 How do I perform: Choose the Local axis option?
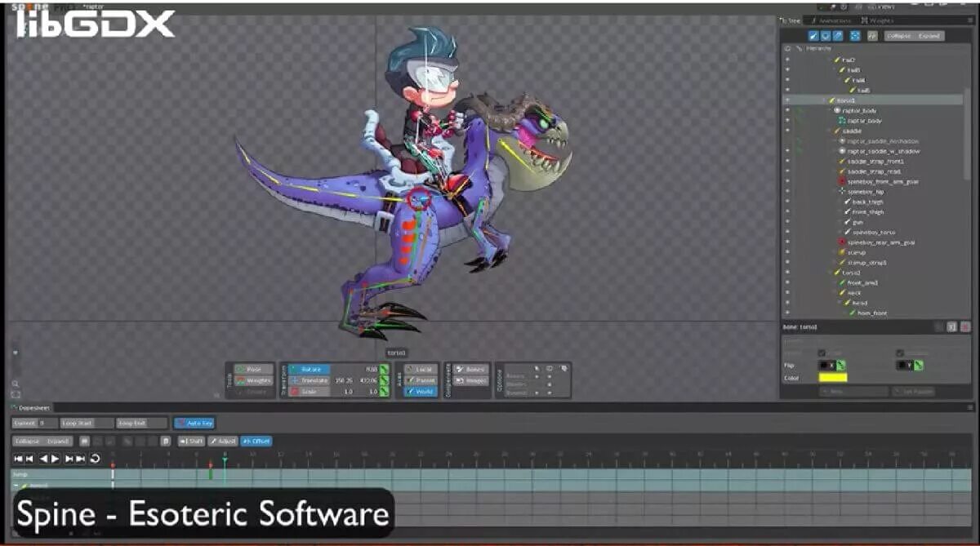(421, 369)
